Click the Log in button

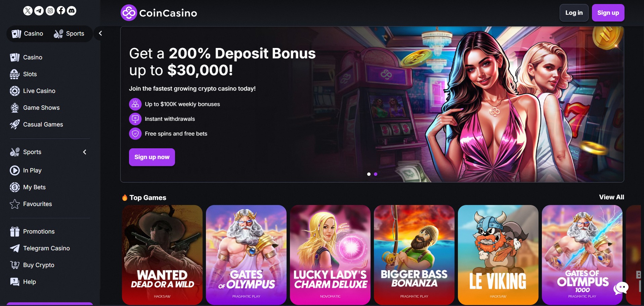coord(574,13)
